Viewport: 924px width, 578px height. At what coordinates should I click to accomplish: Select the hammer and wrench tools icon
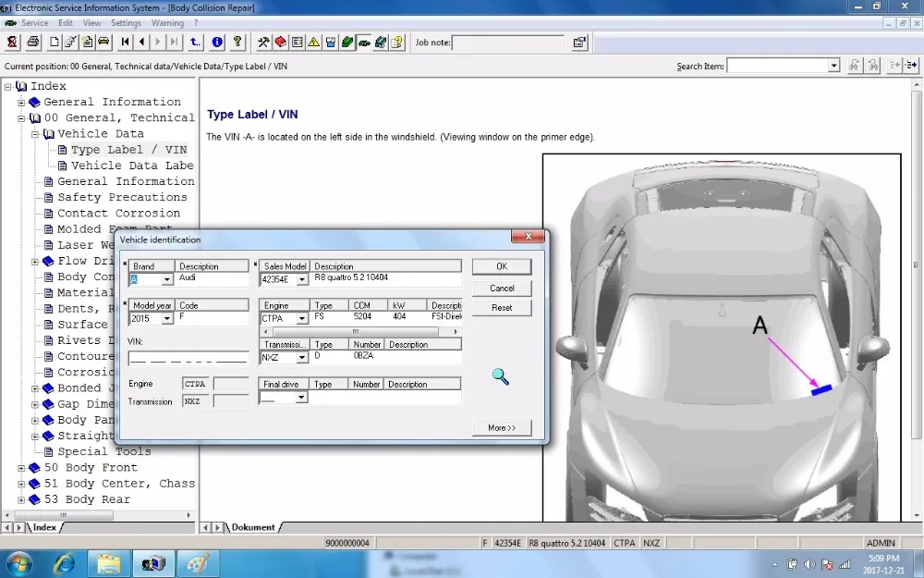pyautogui.click(x=263, y=42)
